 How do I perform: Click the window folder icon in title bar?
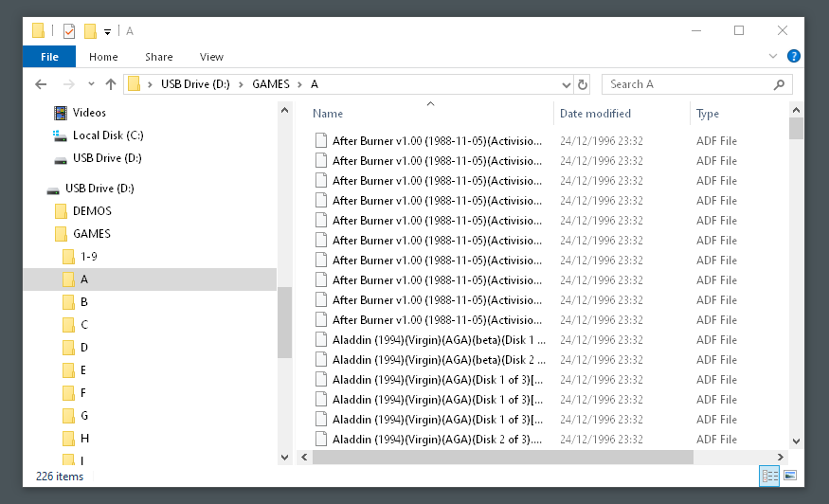38,30
